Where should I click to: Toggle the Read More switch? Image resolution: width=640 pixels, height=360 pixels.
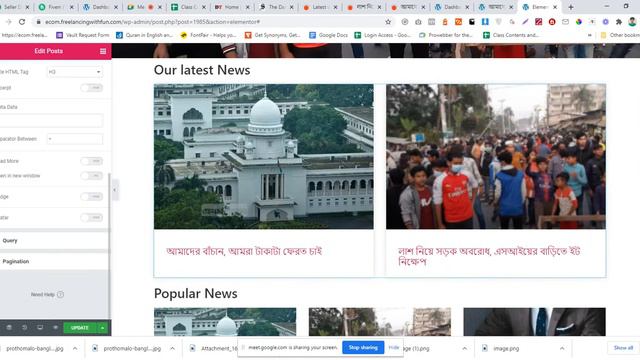[x=91, y=161]
